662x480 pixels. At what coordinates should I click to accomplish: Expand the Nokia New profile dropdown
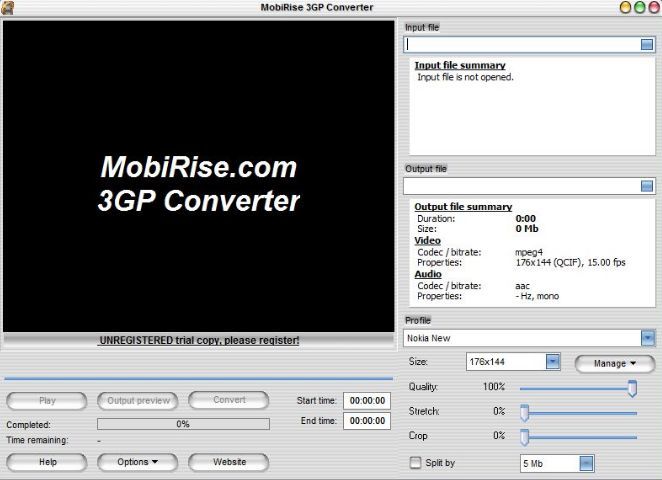coord(647,338)
